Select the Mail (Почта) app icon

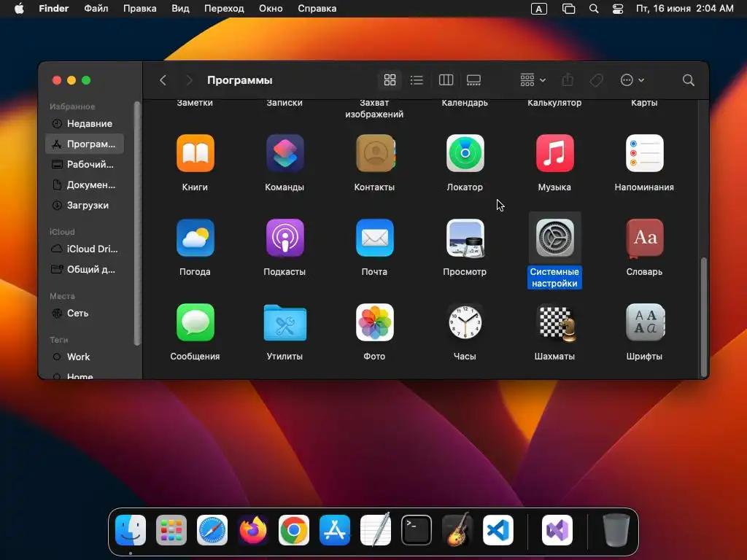coord(375,238)
